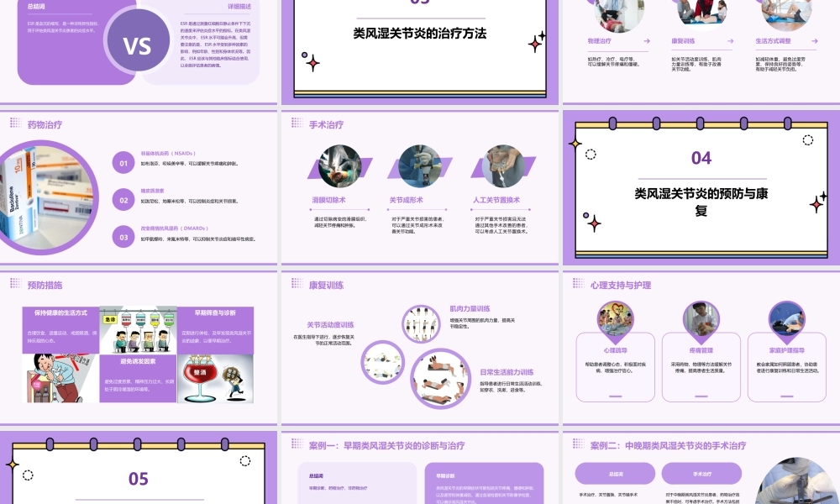
Task: Click the 关节活动度训练 heading
Action: tap(330, 324)
